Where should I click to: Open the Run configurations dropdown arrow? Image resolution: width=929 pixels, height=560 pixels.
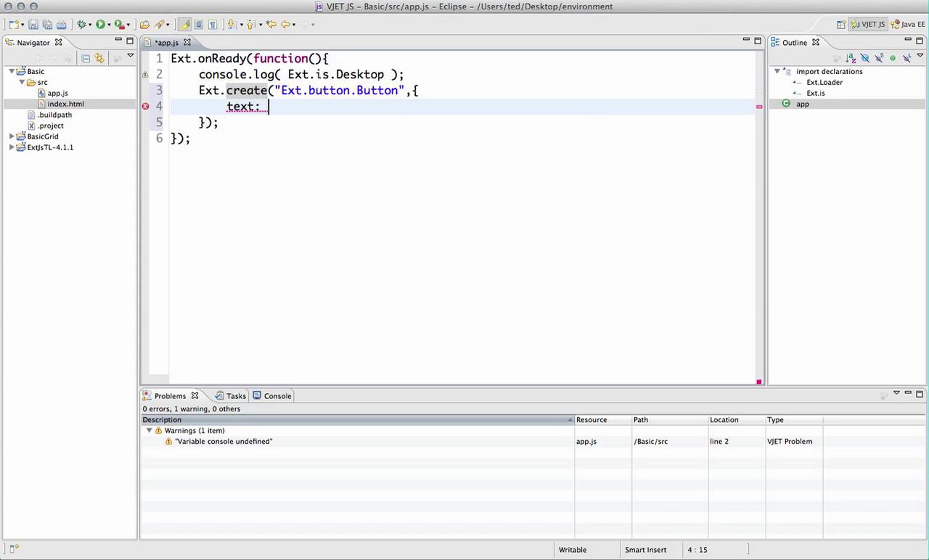point(109,25)
